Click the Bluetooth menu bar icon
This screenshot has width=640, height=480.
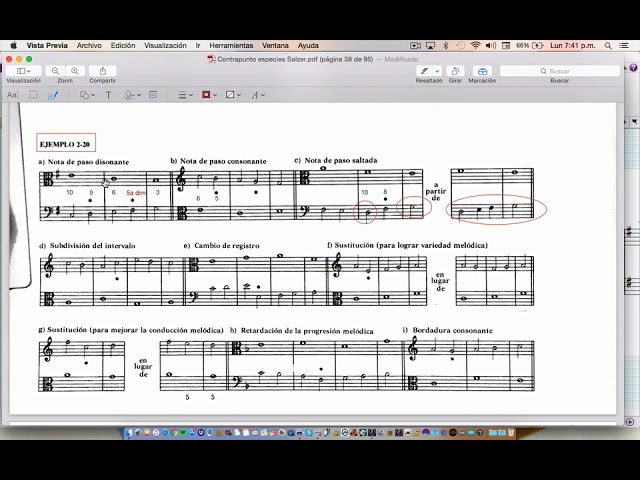446,46
